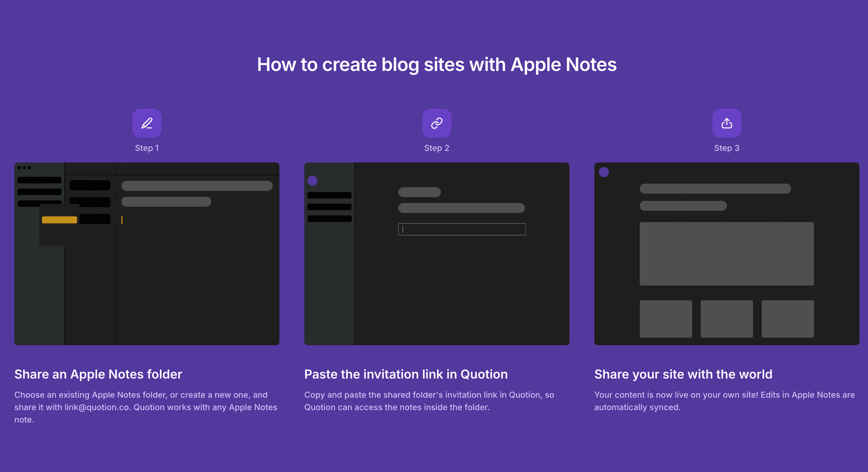Screen dimensions: 868x472
Task: Click the "Share an Apple Notes folder" heading
Action: click(x=98, y=374)
